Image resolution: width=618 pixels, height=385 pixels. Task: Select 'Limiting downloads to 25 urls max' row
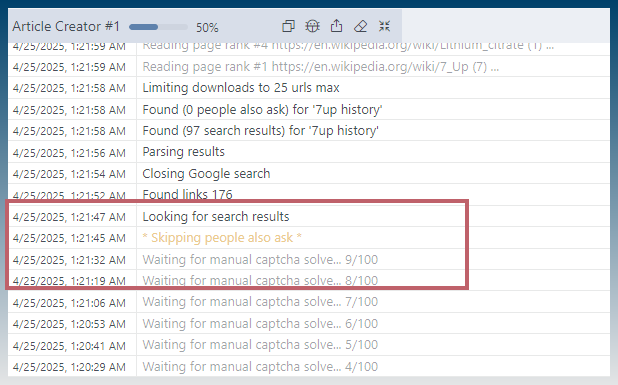pos(309,87)
